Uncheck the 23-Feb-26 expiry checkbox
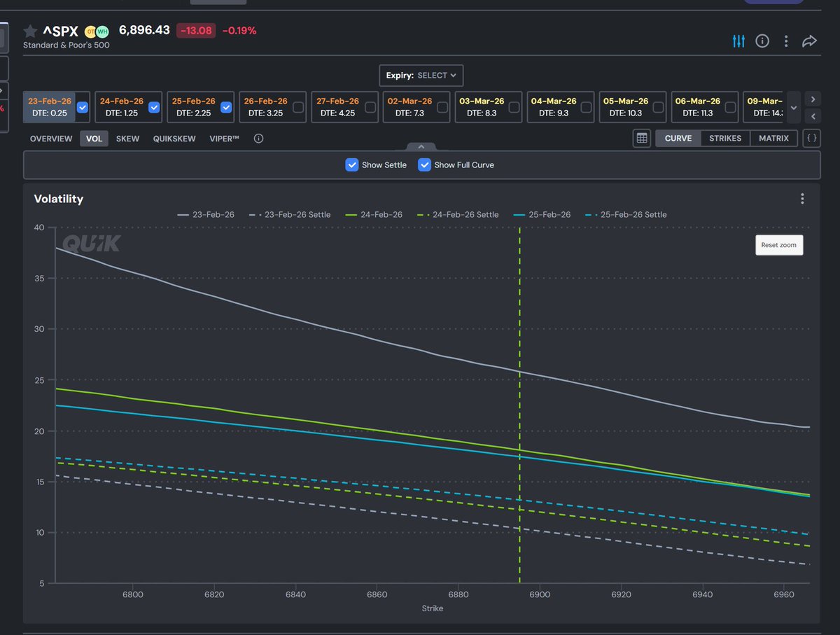Screen dimensions: 840x635 point(83,107)
